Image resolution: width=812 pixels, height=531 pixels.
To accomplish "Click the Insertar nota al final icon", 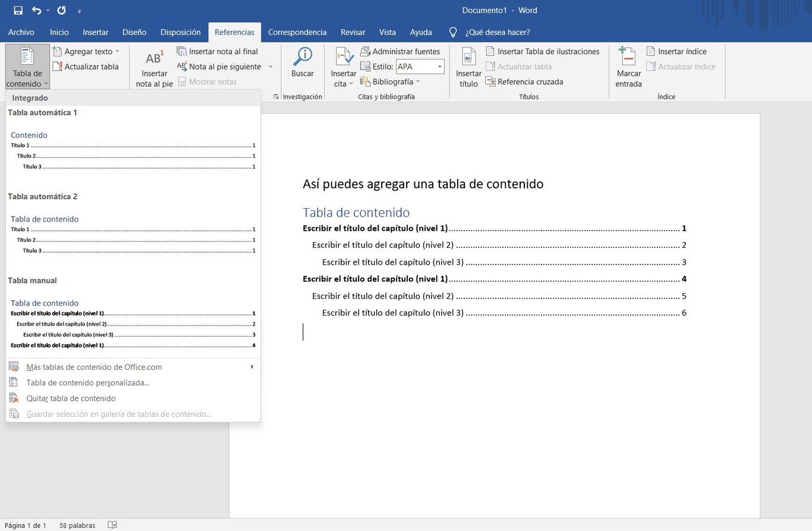I will 219,51.
